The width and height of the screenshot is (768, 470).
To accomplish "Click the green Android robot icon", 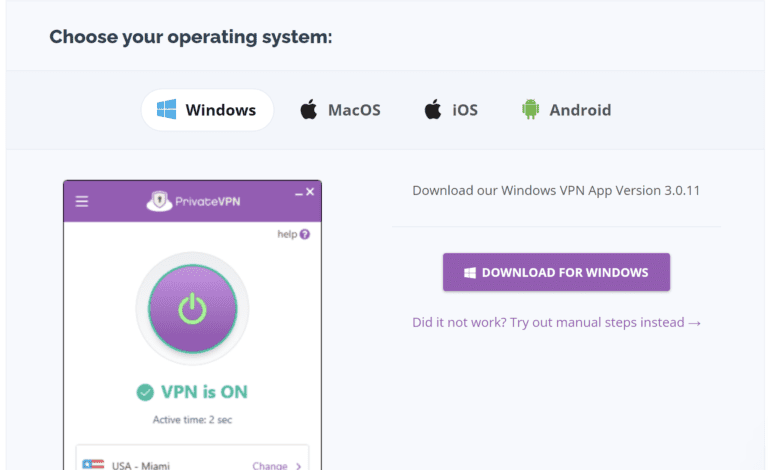I will tap(530, 110).
